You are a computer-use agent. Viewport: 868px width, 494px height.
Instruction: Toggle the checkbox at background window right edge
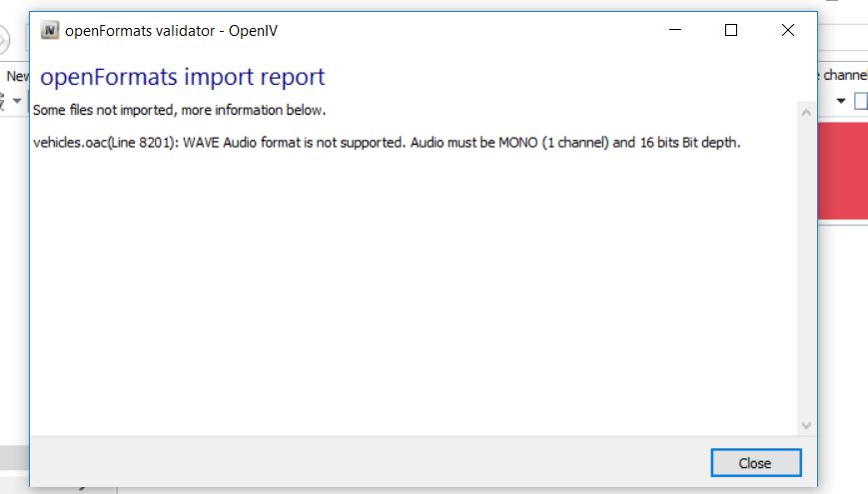(861, 101)
